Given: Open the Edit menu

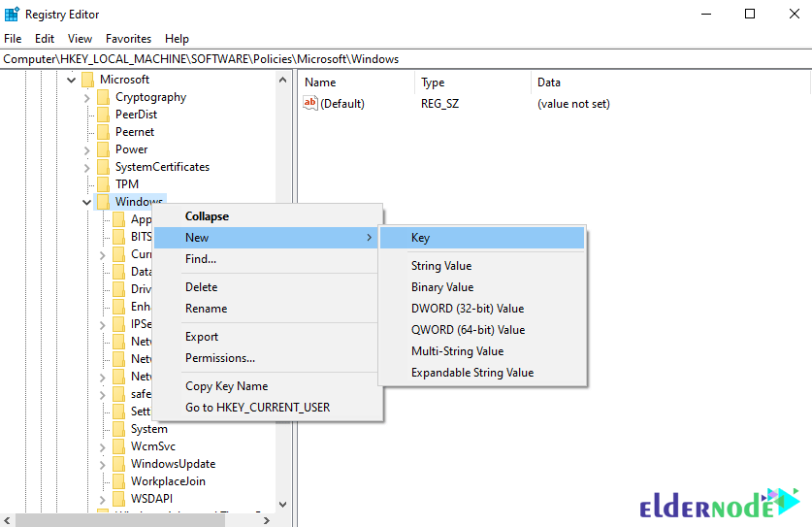Looking at the screenshot, I should (x=45, y=39).
